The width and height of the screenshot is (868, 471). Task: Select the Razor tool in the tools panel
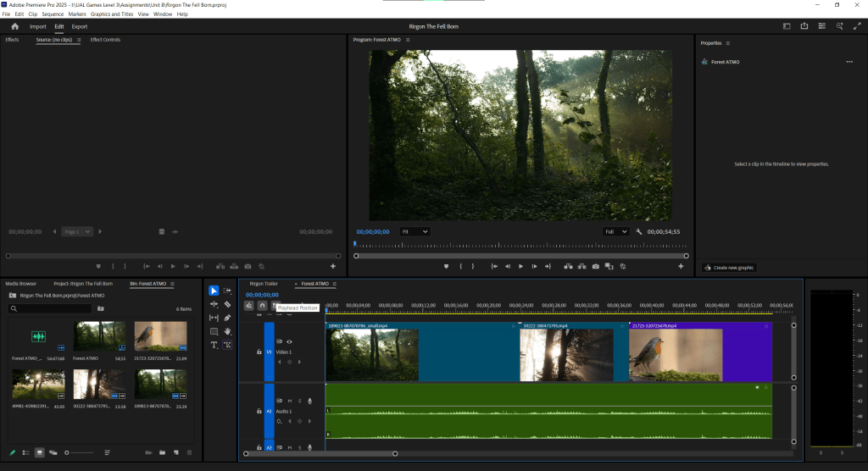[x=227, y=304]
